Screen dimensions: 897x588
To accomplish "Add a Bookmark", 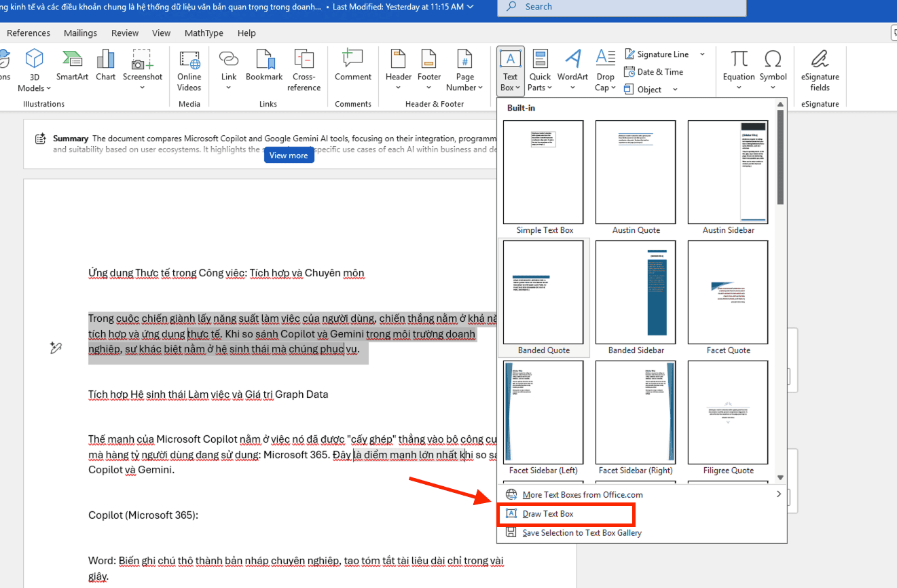I will pos(264,66).
